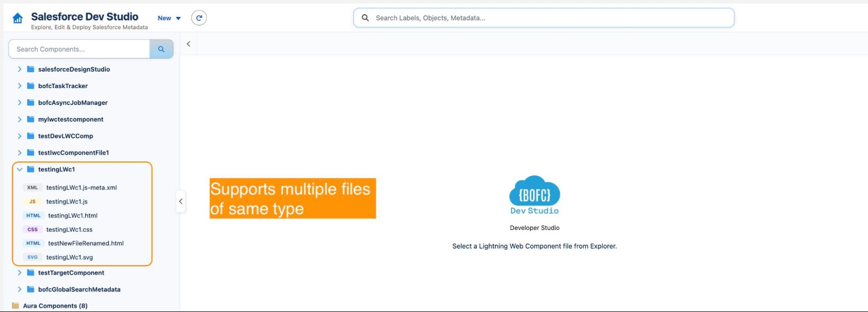Image resolution: width=868 pixels, height=312 pixels.
Task: Click the home icon beside Salesforce Dev Studio
Action: pos(17,18)
